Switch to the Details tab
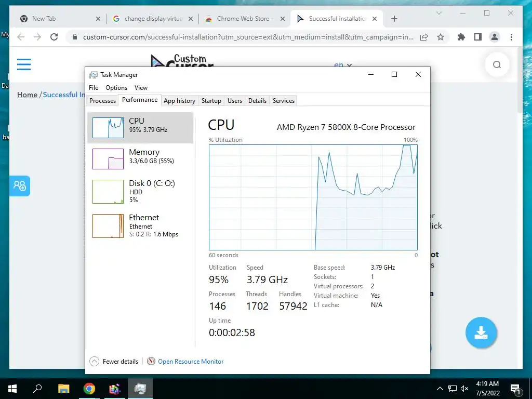 pyautogui.click(x=257, y=101)
